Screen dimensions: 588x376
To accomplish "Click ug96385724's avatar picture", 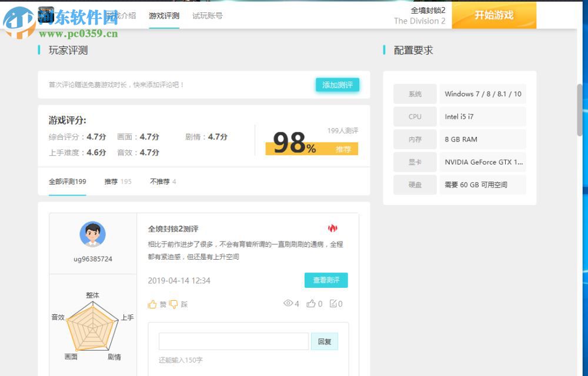I will coord(92,234).
